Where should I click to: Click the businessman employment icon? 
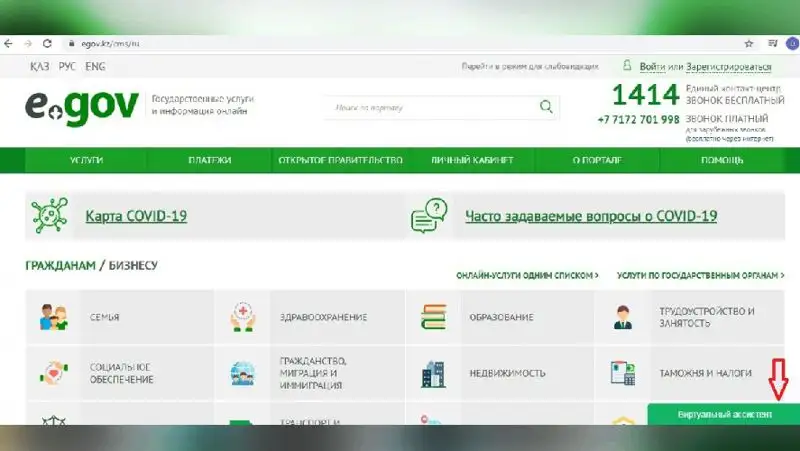tap(622, 317)
